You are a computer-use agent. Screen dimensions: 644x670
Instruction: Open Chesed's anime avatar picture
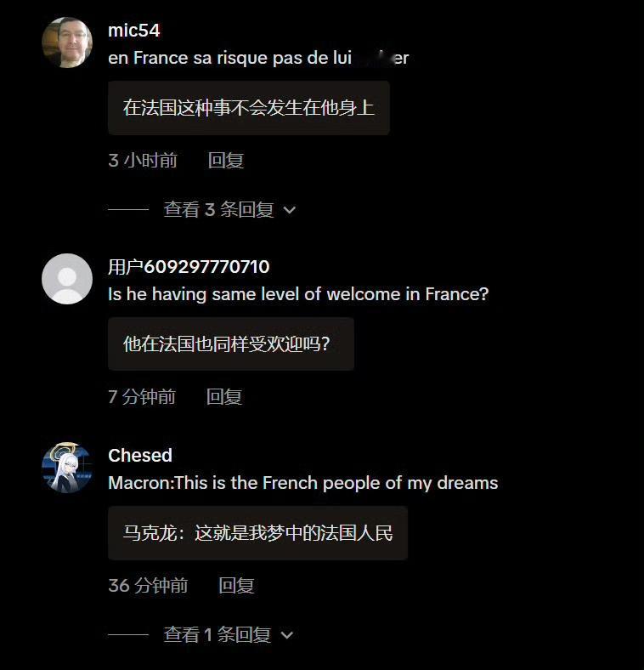click(67, 468)
